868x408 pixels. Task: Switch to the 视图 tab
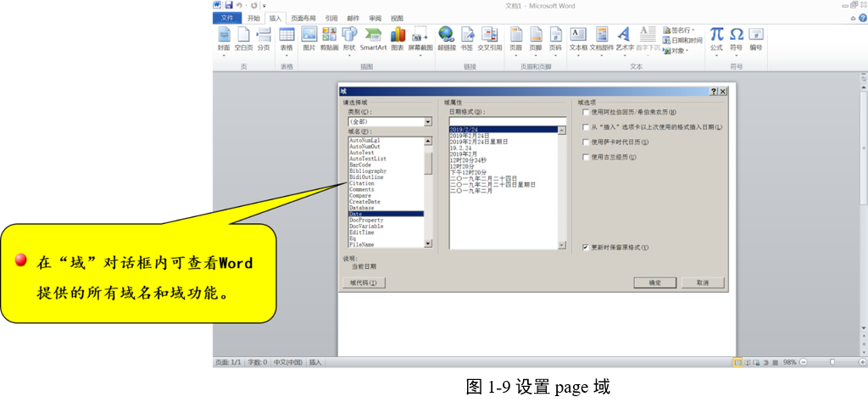[397, 19]
